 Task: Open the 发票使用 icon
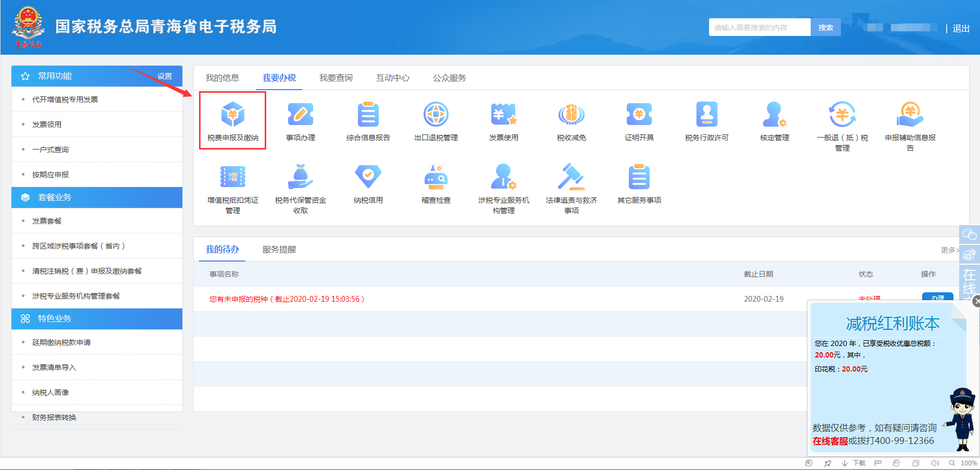(504, 115)
